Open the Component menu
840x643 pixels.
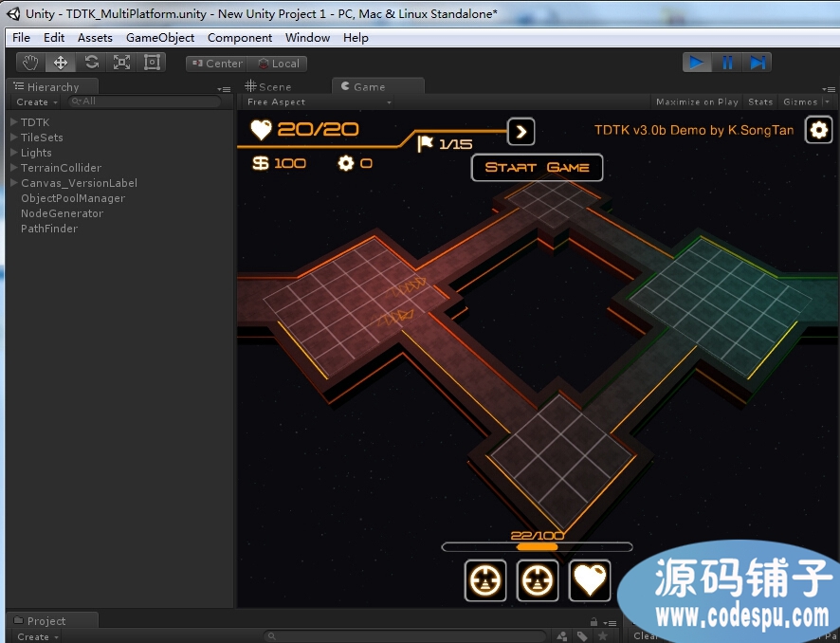pos(240,38)
